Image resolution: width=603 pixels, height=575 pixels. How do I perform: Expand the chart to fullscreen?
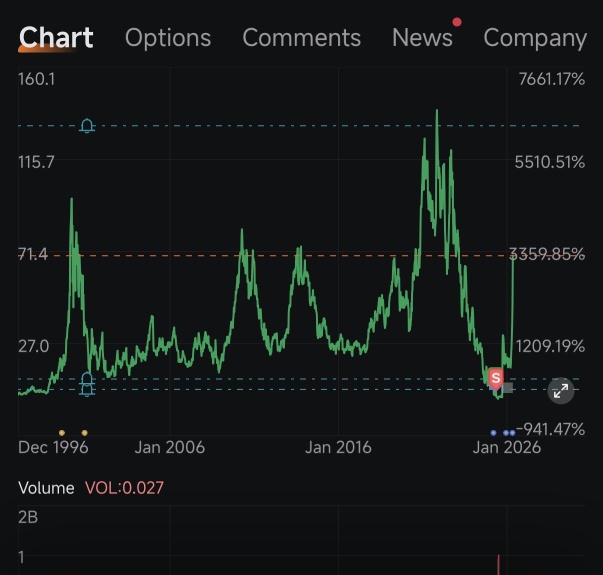pos(561,391)
